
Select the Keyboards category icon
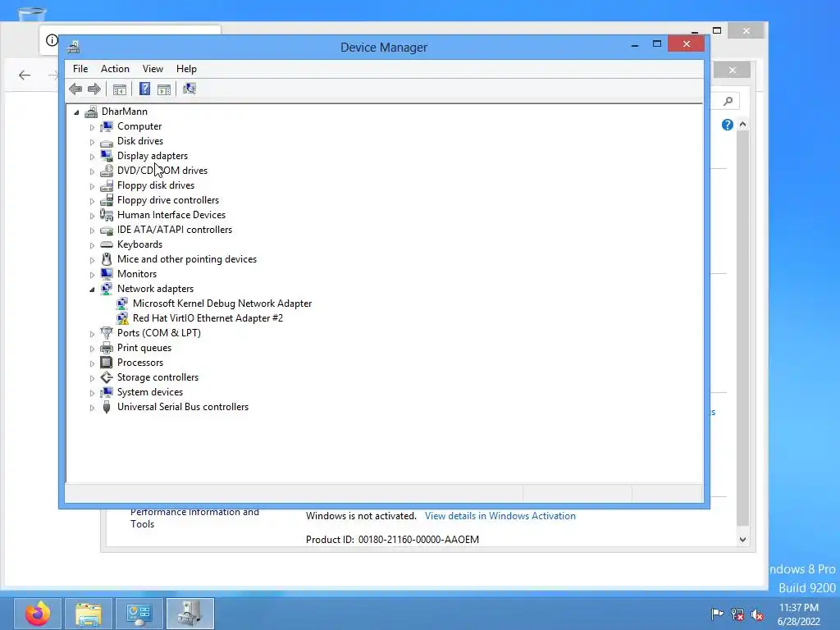[x=107, y=244]
